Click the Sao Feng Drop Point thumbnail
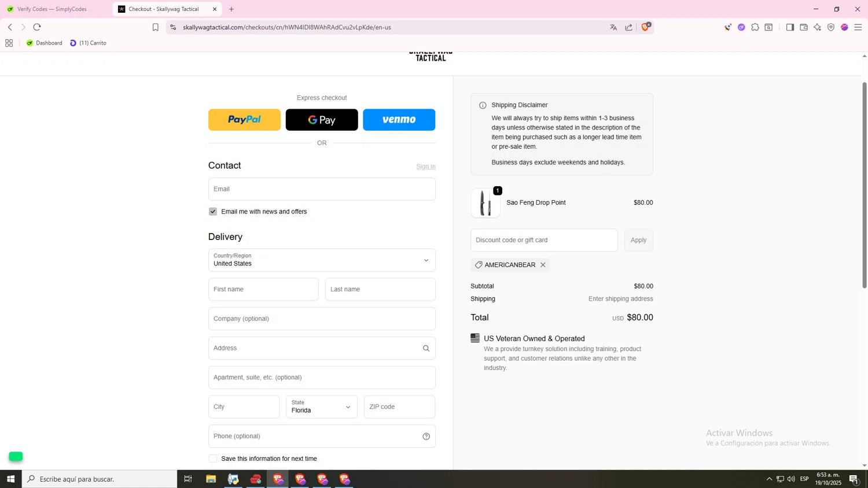This screenshot has height=488, width=868. pyautogui.click(x=486, y=203)
